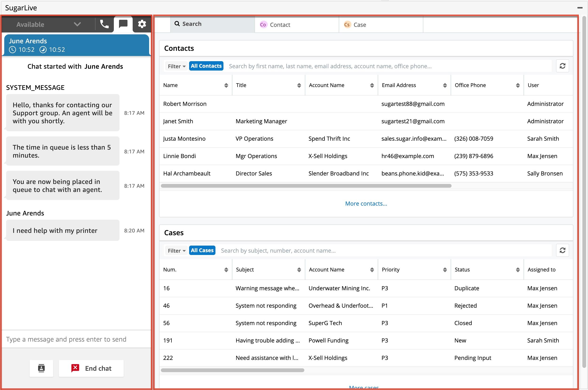
Task: Refresh the Cases list
Action: 562,250
